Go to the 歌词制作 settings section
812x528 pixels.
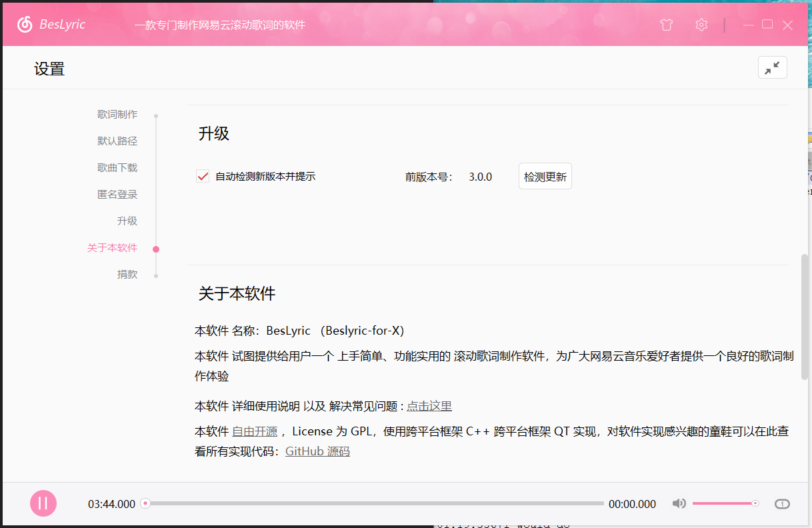(x=117, y=115)
